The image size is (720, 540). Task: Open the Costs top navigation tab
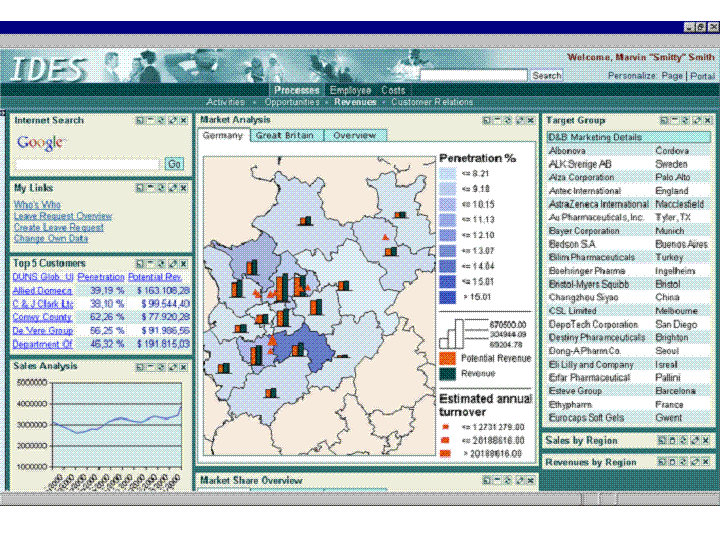(x=393, y=90)
